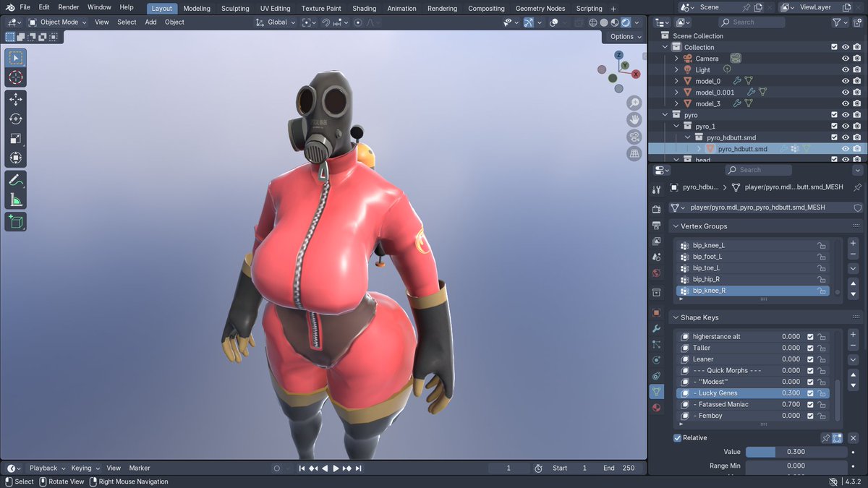Uncheck the Relative shape keys checkbox
Screen dimensions: 868x488
(678, 438)
